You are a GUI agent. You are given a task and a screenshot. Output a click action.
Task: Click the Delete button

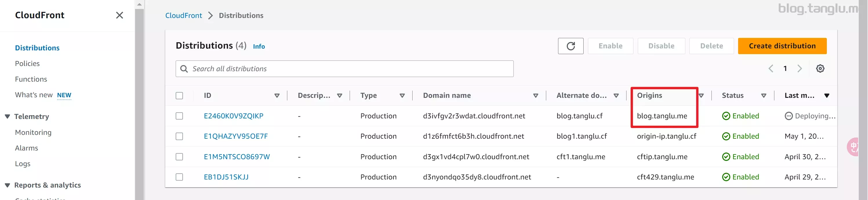(x=711, y=46)
